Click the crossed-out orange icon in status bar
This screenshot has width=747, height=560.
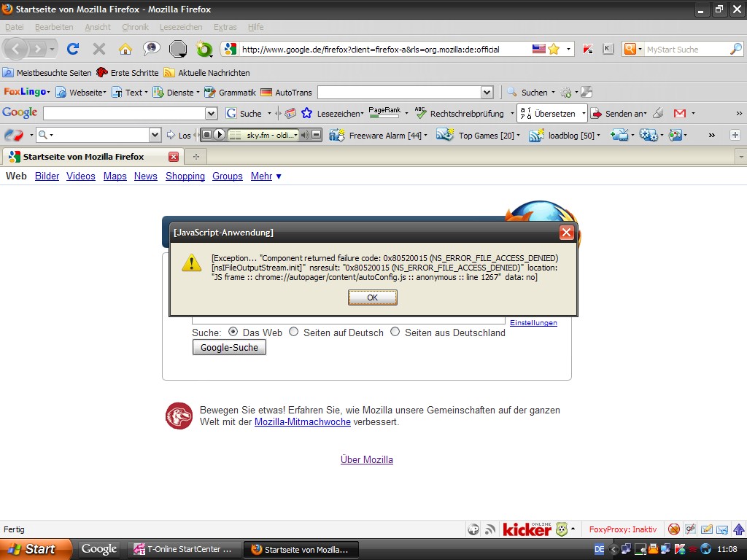coord(673,529)
